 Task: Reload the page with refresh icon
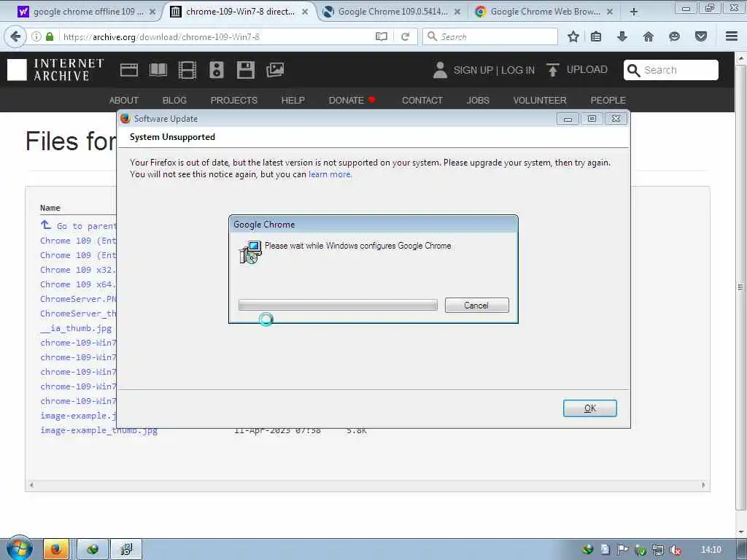click(x=406, y=36)
